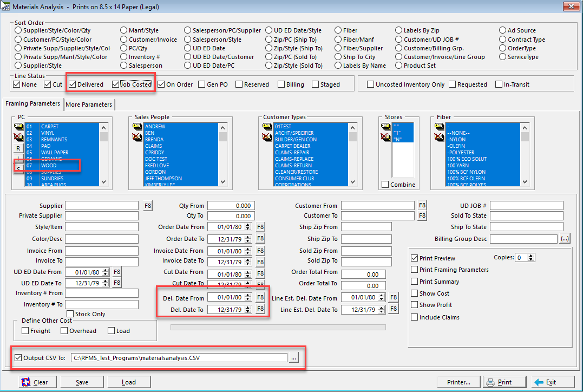This screenshot has height=392, width=583.
Task: Open Billing Group Desc lookup button
Action: point(565,239)
